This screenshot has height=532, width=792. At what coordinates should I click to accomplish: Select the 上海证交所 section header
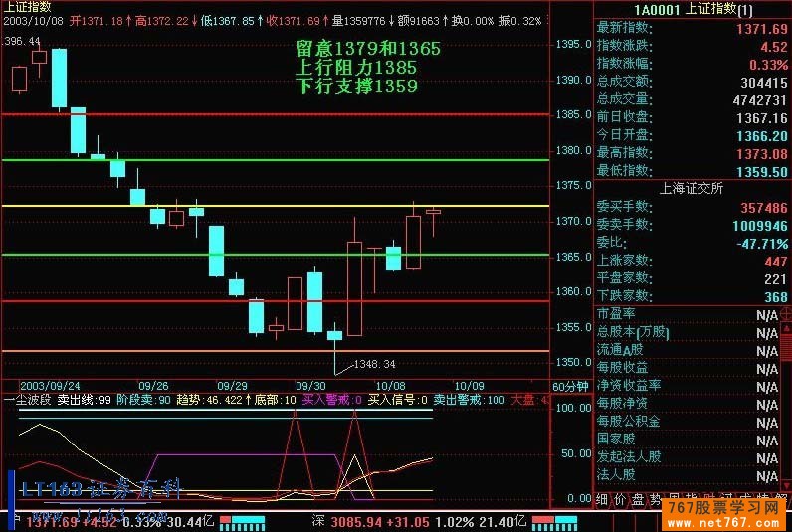pyautogui.click(x=692, y=187)
